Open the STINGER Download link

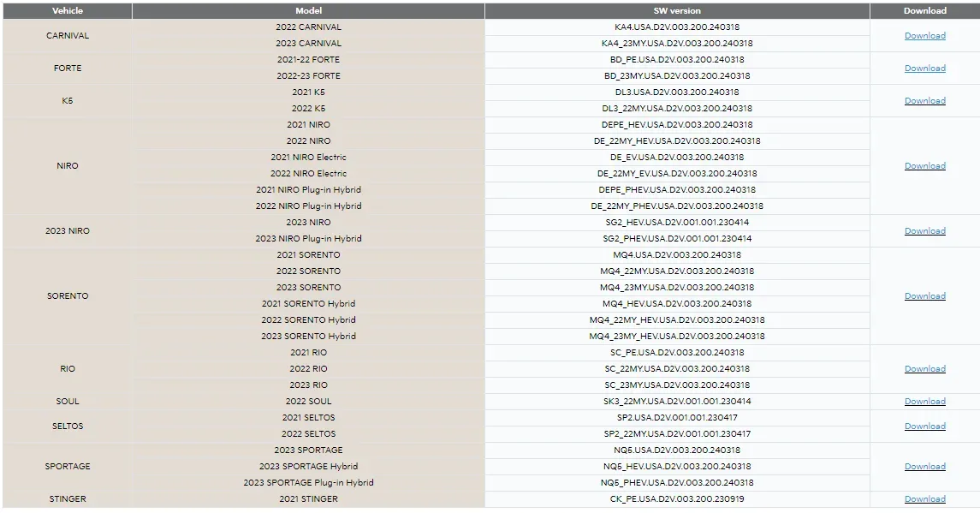pos(924,499)
